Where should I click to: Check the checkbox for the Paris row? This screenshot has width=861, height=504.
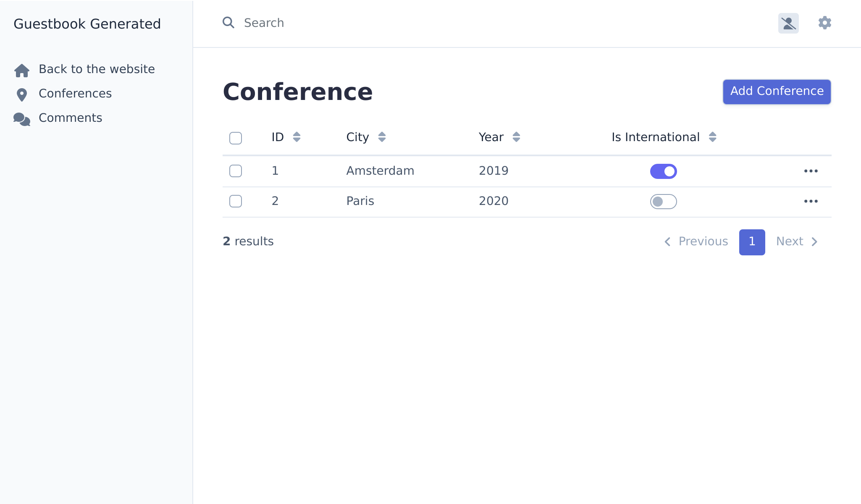click(x=236, y=201)
